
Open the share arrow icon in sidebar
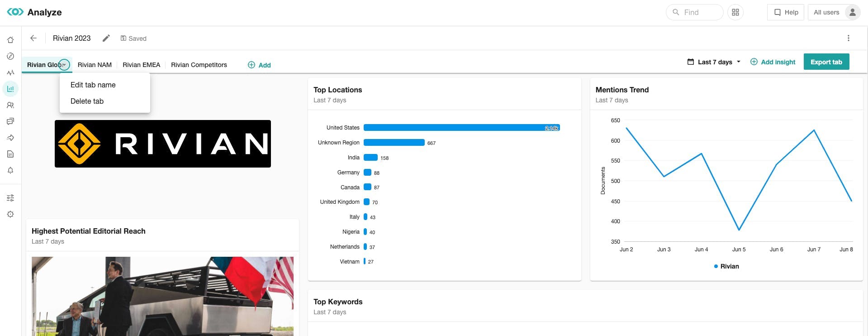[x=10, y=138]
